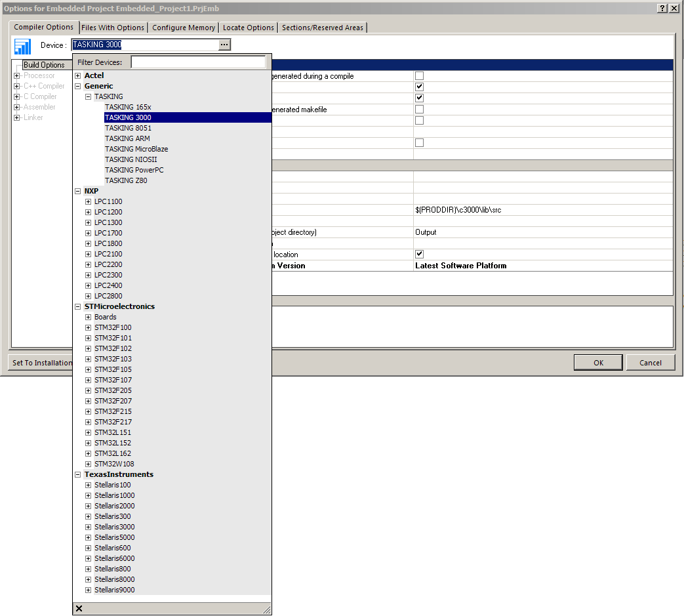Expand the LPC1700 device family
The width and height of the screenshot is (684, 616).
coord(88,233)
